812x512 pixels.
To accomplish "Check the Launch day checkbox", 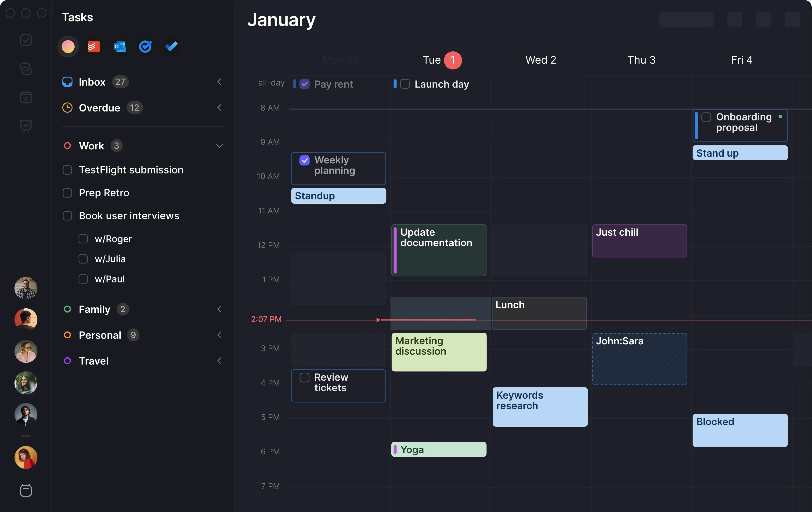I will click(x=404, y=84).
